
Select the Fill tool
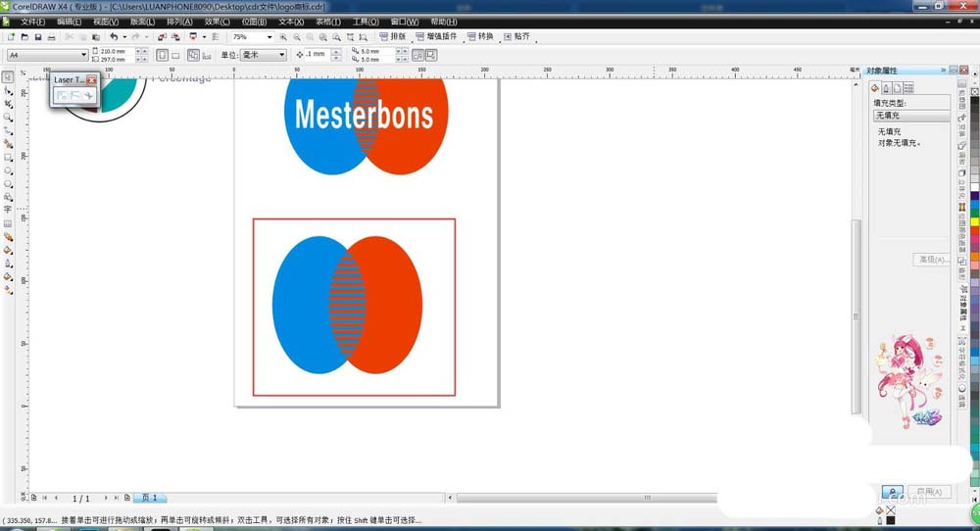tap(8, 276)
